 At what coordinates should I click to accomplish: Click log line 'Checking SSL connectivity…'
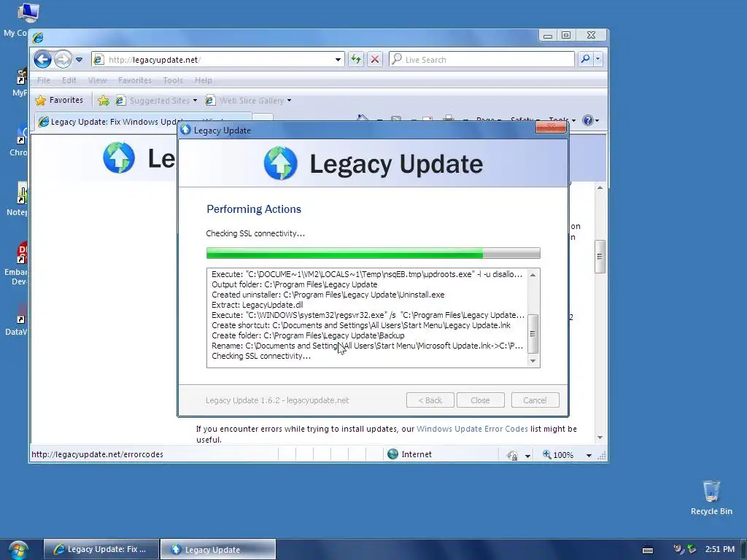pyautogui.click(x=261, y=356)
